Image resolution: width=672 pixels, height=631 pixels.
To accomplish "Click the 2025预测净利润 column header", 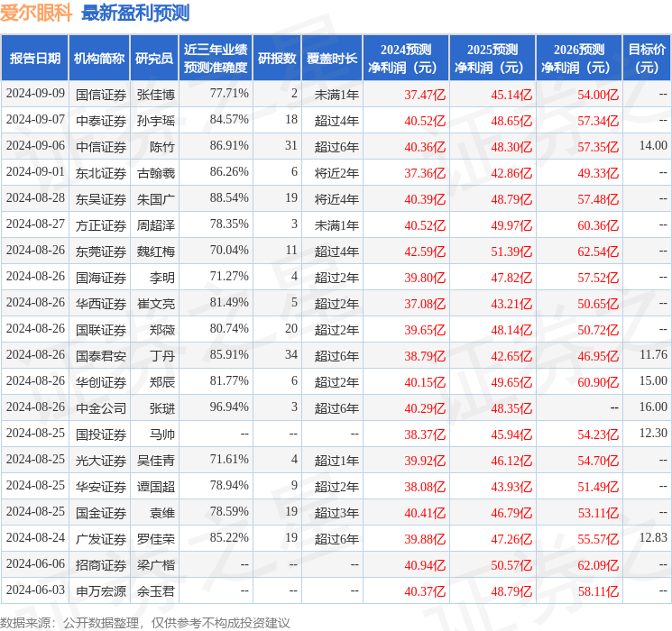I will [x=492, y=59].
